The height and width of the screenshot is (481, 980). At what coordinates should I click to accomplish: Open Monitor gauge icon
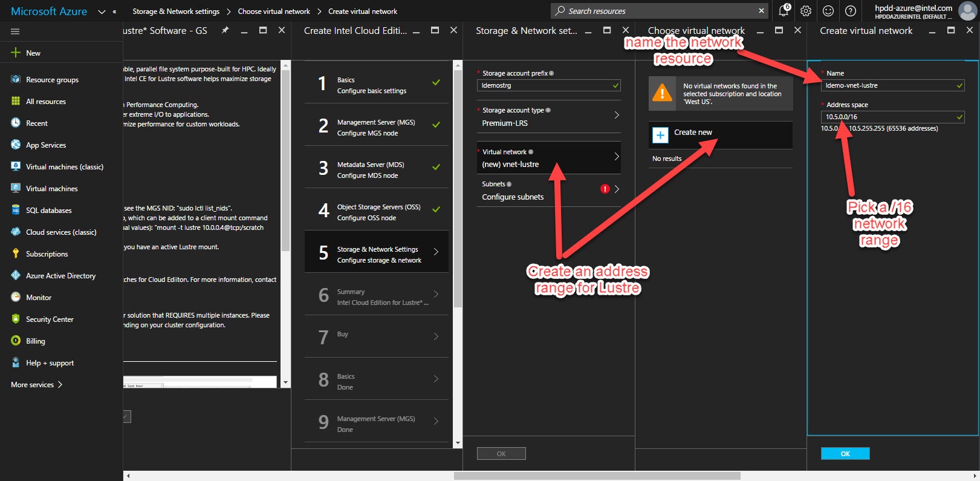pos(16,297)
